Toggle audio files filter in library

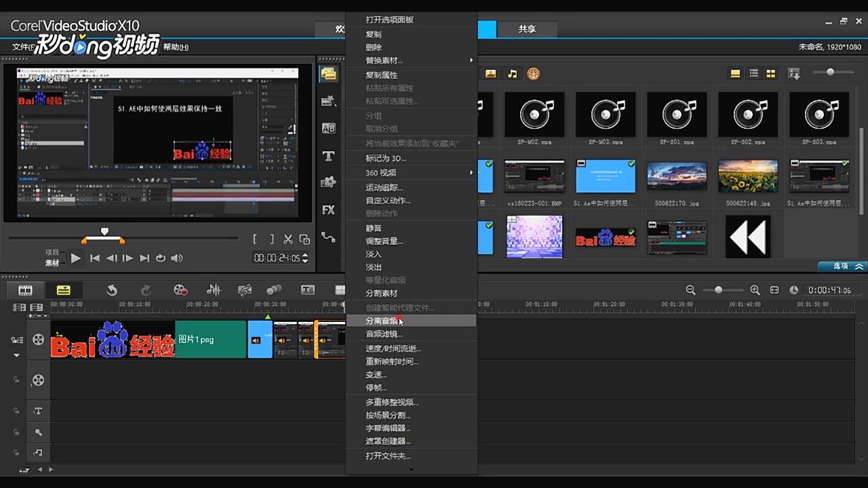(512, 74)
